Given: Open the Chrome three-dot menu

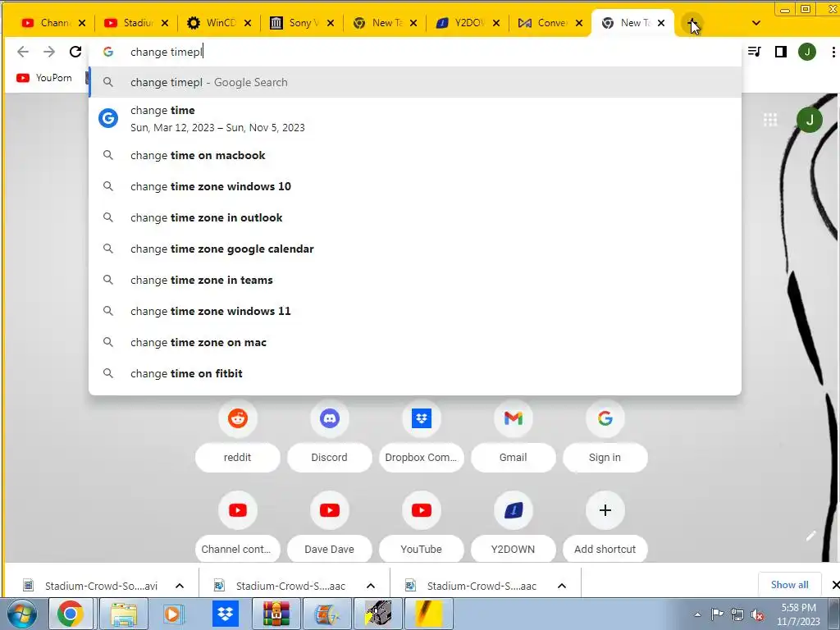Looking at the screenshot, I should (x=833, y=52).
